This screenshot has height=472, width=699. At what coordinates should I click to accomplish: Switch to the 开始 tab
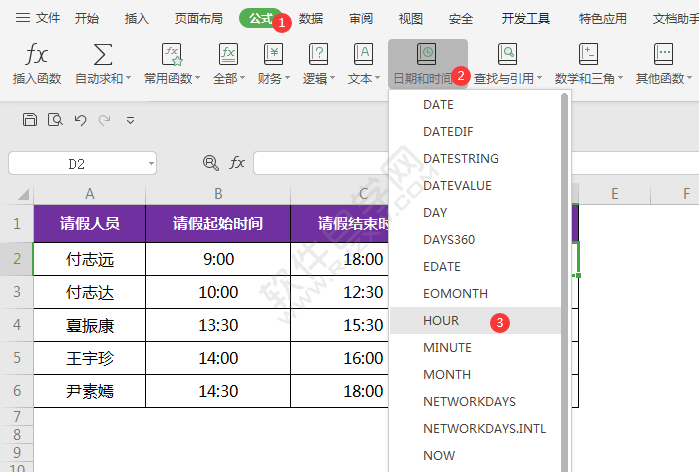[86, 18]
